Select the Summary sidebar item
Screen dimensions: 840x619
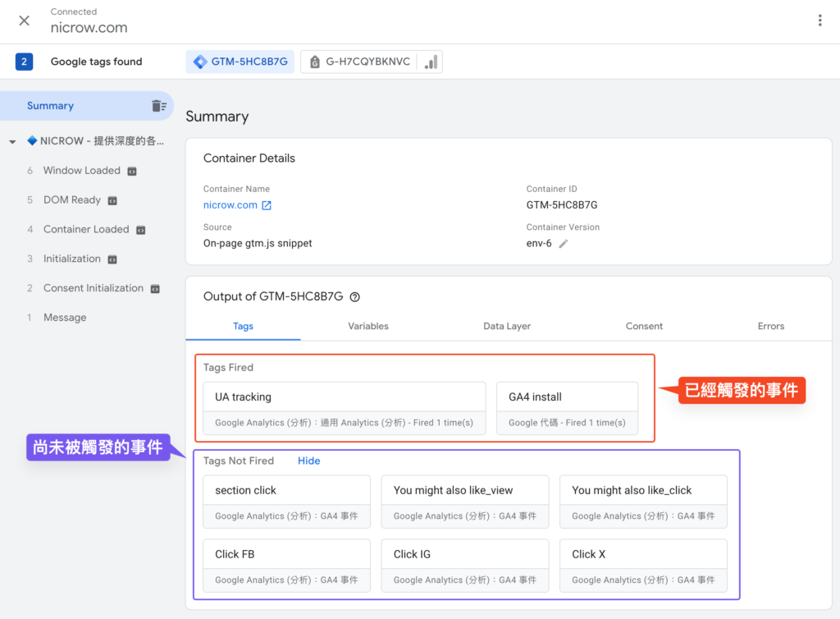click(x=87, y=106)
